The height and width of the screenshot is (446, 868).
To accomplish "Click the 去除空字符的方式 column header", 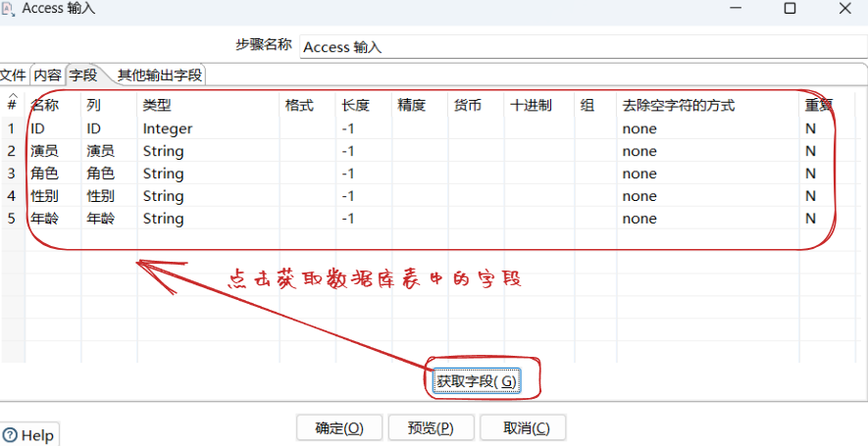I will [x=708, y=105].
